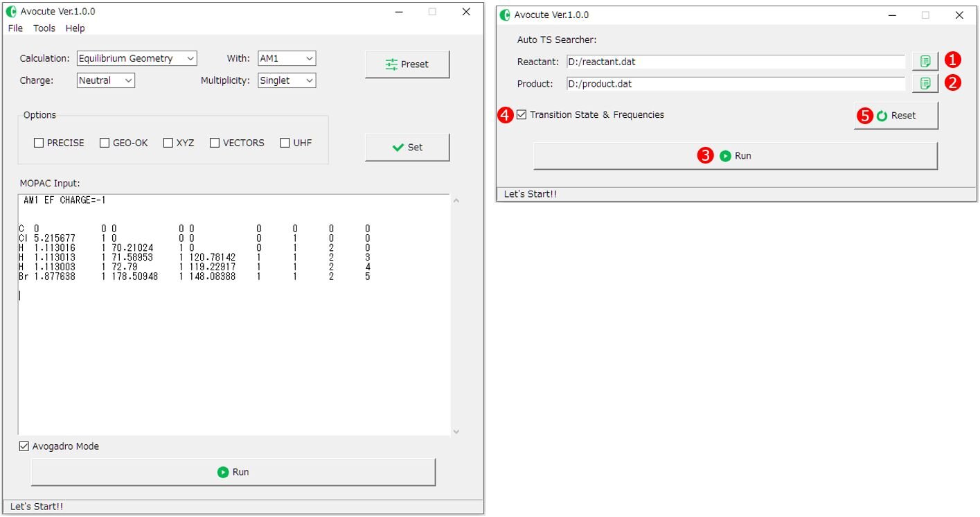
Task: Click the Preset sliders icon
Action: coord(390,64)
